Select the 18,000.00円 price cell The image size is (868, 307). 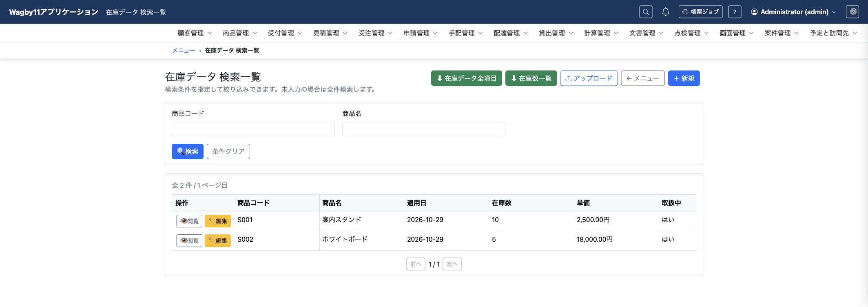coord(595,239)
